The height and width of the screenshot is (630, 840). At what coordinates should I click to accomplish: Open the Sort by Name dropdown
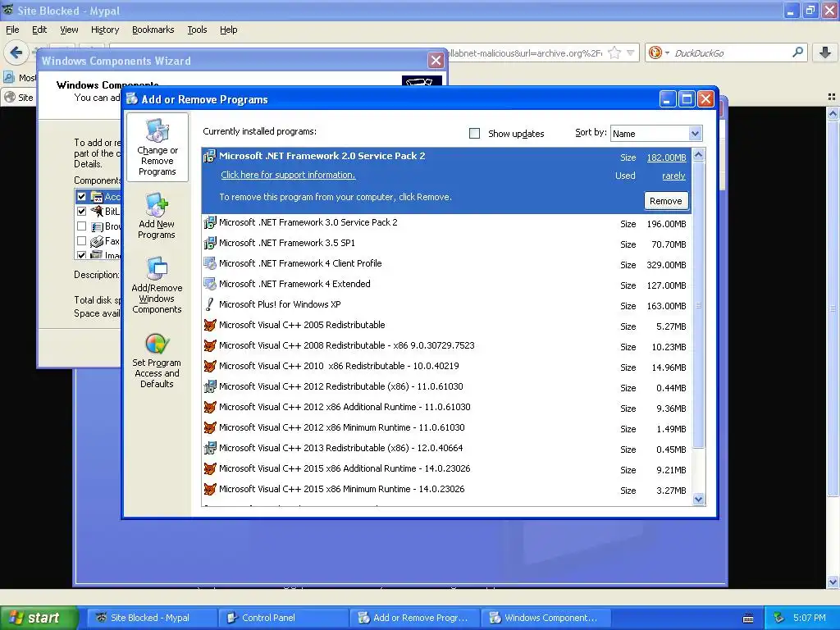[x=695, y=134]
